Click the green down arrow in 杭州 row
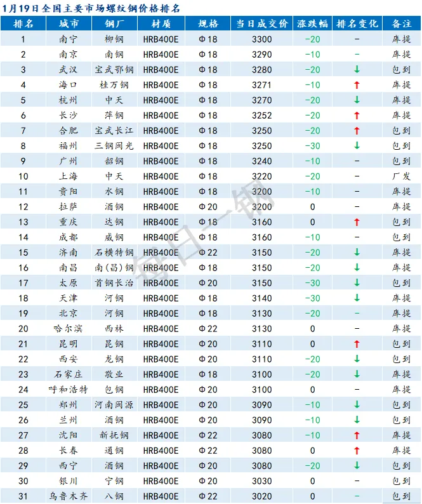 point(357,100)
